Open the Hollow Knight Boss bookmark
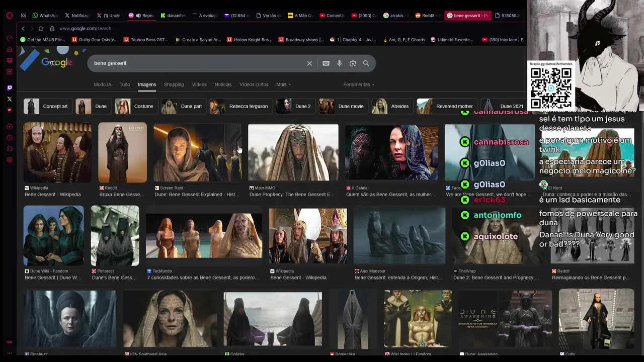This screenshot has width=644, height=362. (250, 40)
